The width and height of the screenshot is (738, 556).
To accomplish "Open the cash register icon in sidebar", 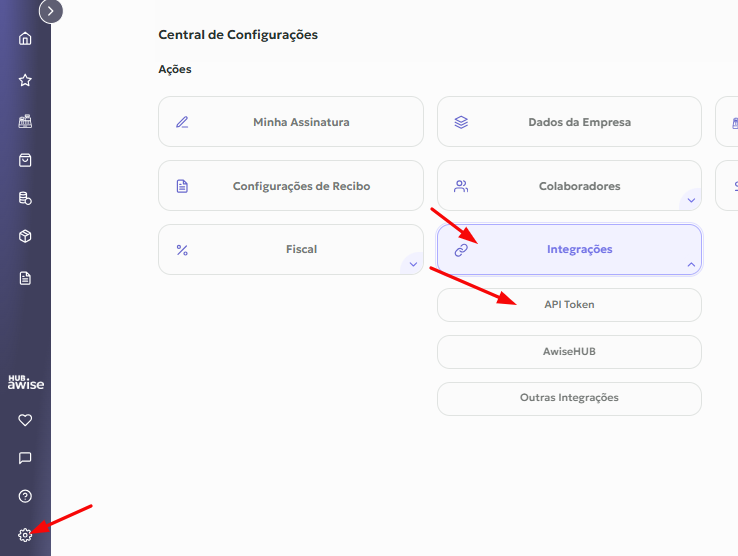I will pyautogui.click(x=25, y=121).
